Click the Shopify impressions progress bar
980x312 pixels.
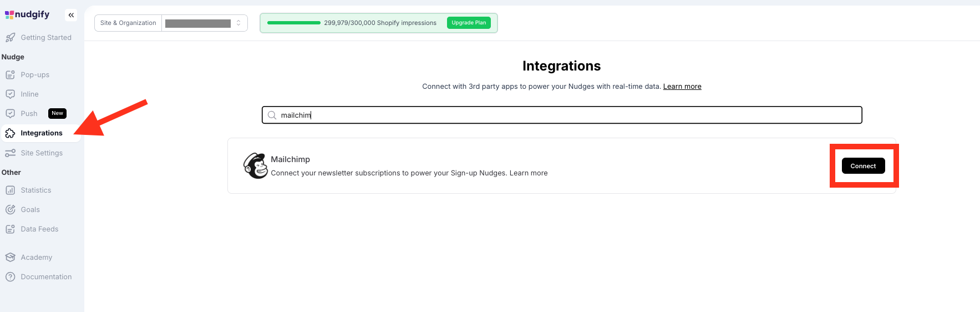(294, 23)
